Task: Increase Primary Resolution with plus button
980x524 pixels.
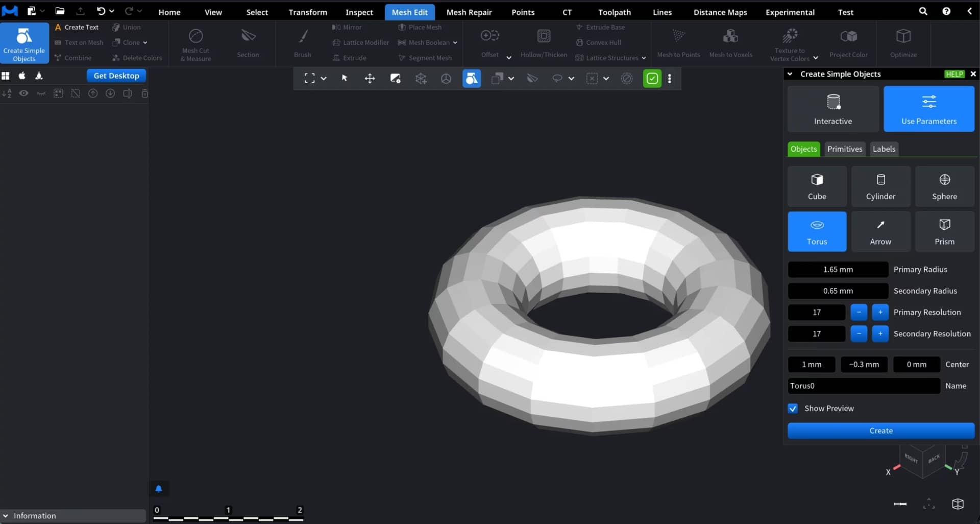Action: point(880,312)
